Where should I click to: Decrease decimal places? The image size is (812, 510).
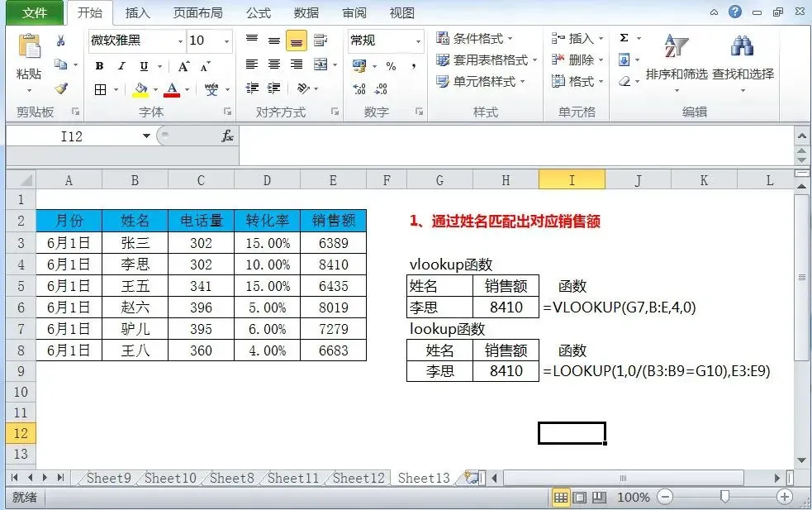coord(381,89)
